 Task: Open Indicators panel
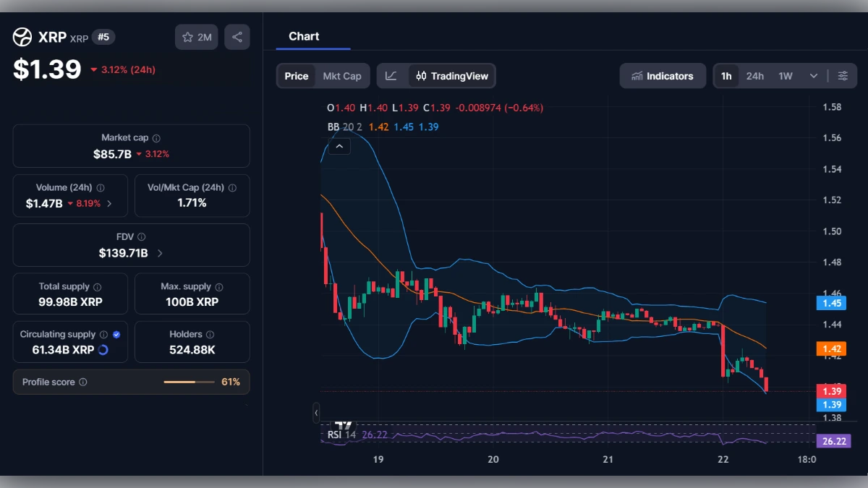pyautogui.click(x=663, y=75)
